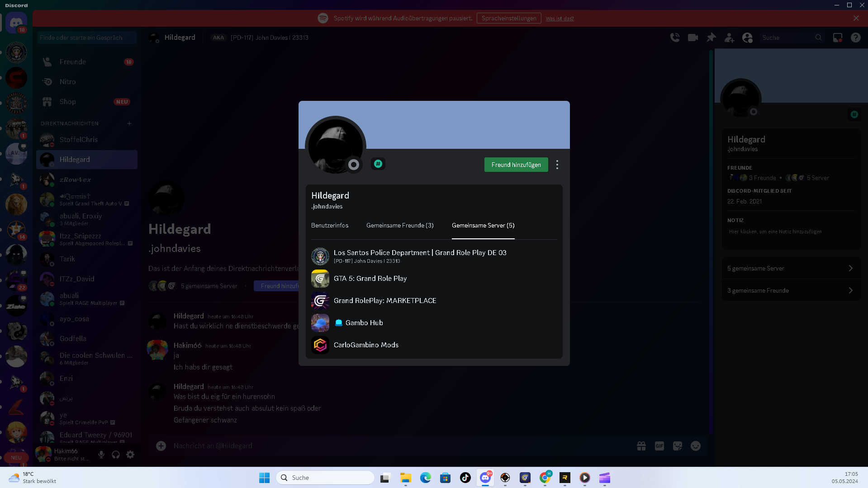
Task: Open Windows Start button
Action: (264, 478)
